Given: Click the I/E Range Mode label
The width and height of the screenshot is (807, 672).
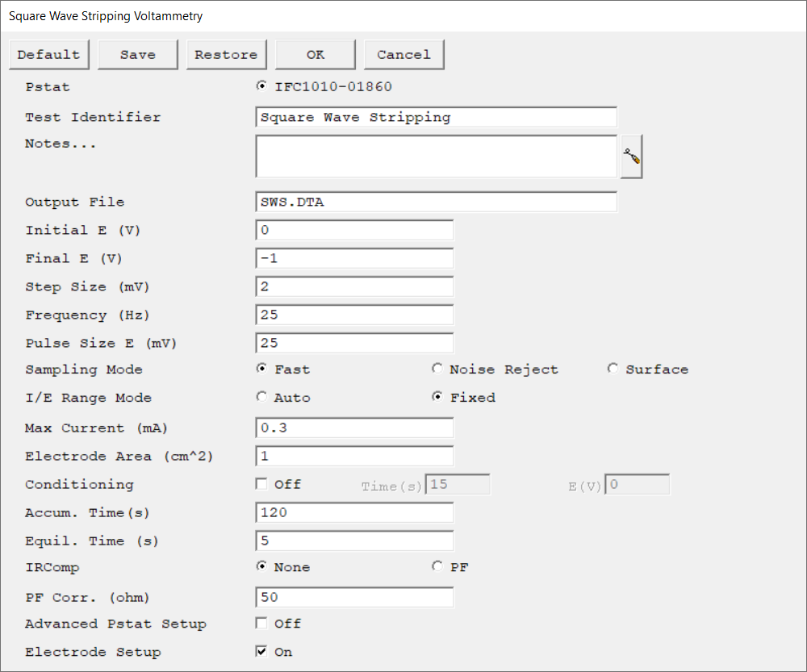Looking at the screenshot, I should point(89,398).
